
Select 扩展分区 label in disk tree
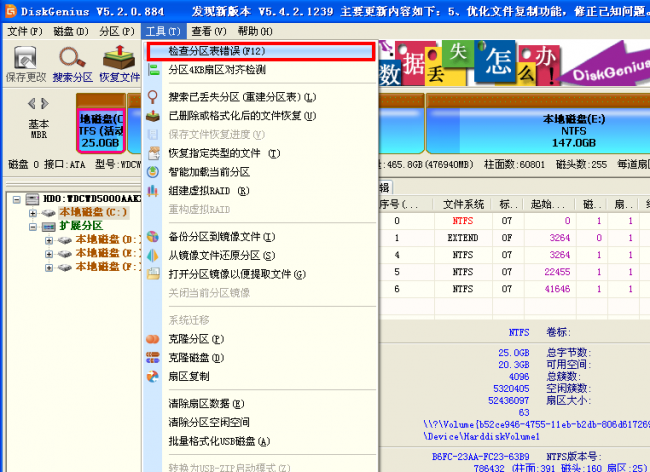(x=81, y=226)
